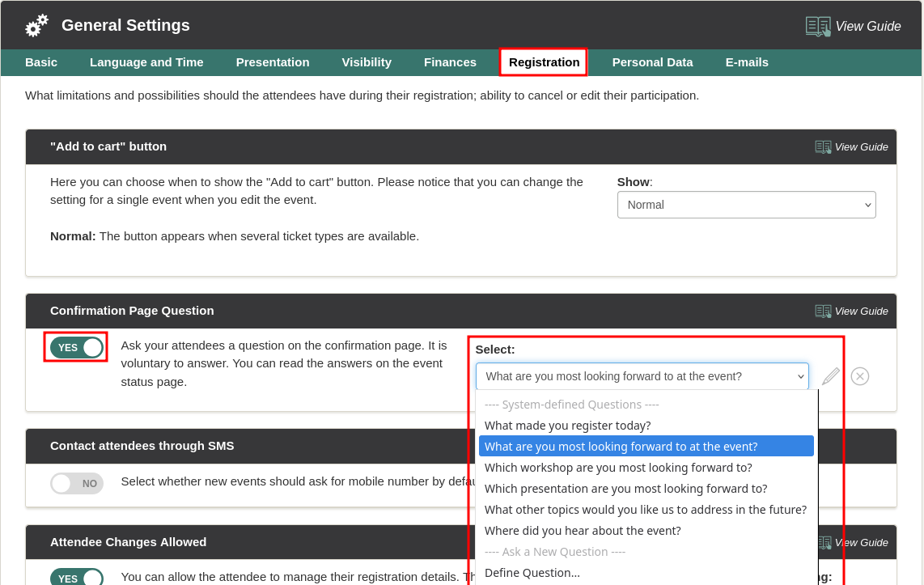The width and height of the screenshot is (924, 585).
Task: Click the View Guide link text in header
Action: pyautogui.click(x=867, y=27)
